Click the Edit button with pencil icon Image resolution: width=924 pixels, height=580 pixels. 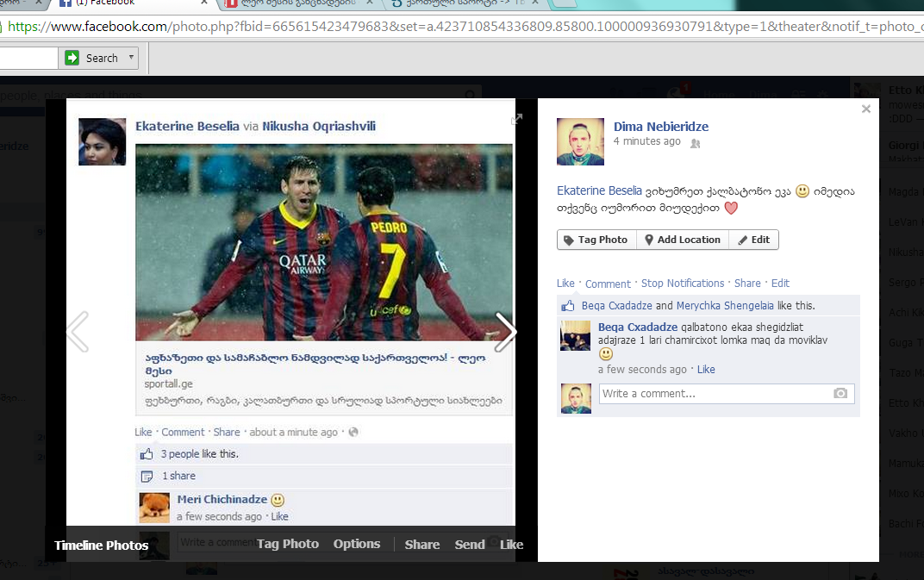pyautogui.click(x=753, y=240)
